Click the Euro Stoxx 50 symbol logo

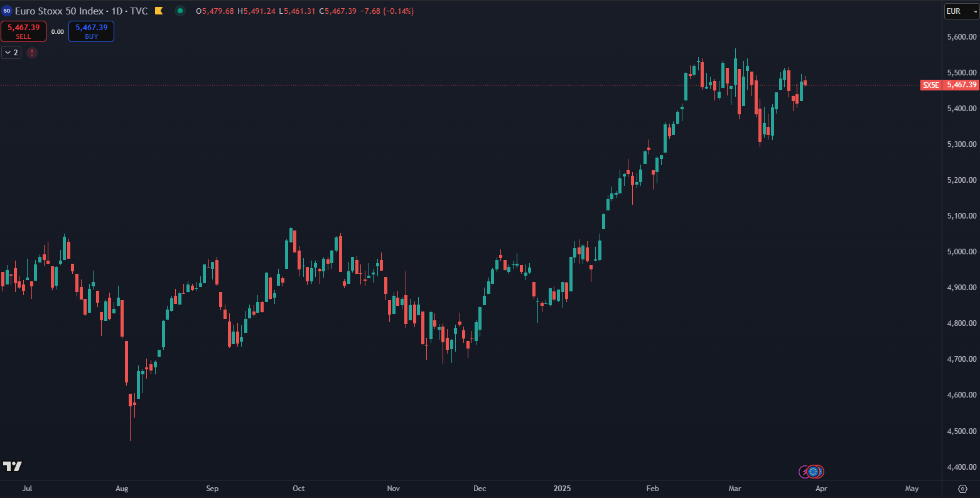click(x=7, y=11)
